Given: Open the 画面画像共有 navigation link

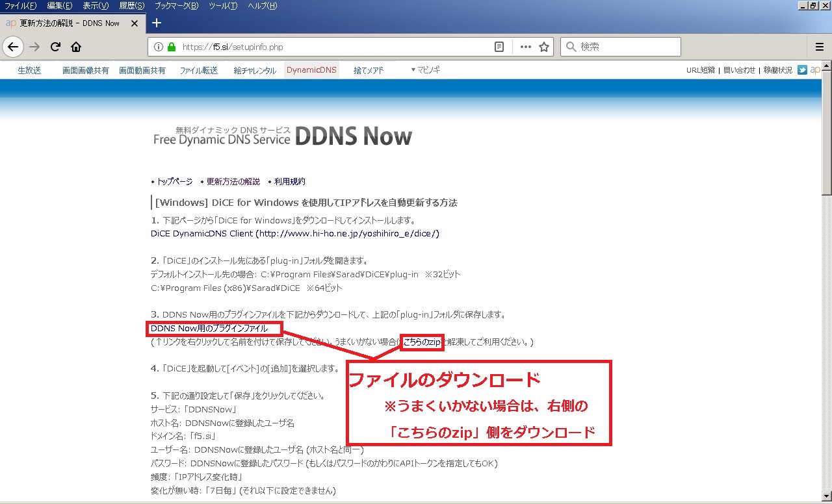Looking at the screenshot, I should tap(86, 70).
